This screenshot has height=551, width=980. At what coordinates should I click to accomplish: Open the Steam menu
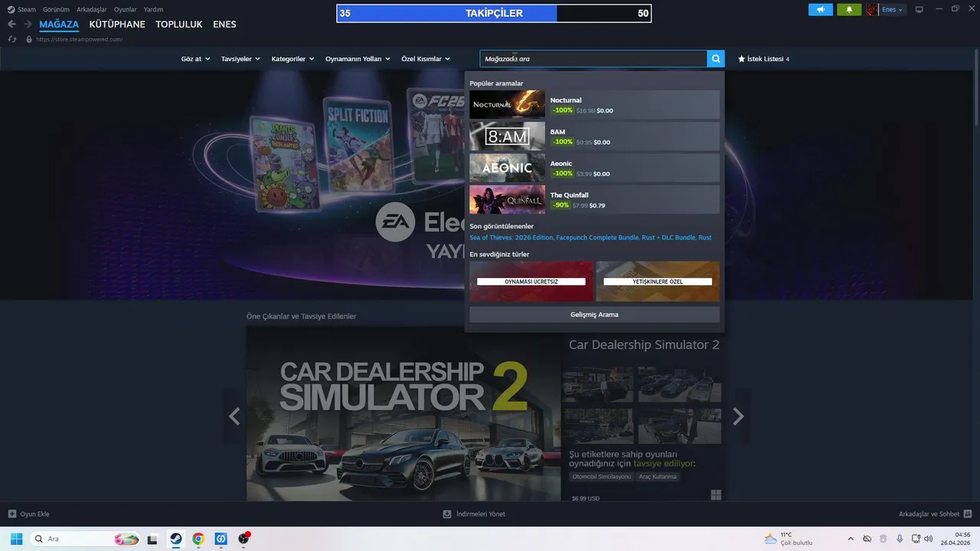pyautogui.click(x=27, y=10)
